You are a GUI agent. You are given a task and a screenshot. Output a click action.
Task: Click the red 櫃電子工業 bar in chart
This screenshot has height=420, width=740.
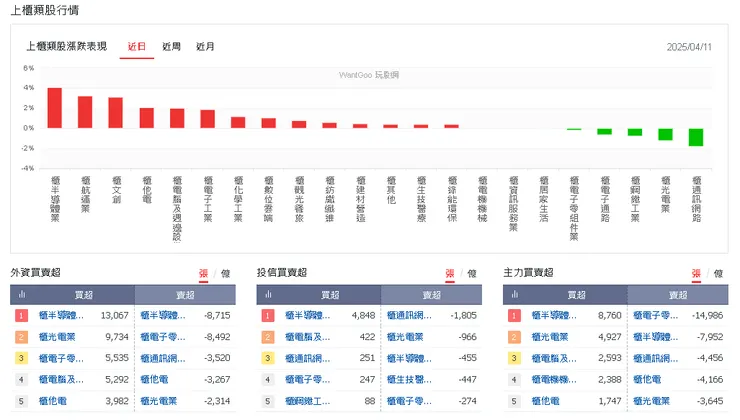[x=208, y=119]
